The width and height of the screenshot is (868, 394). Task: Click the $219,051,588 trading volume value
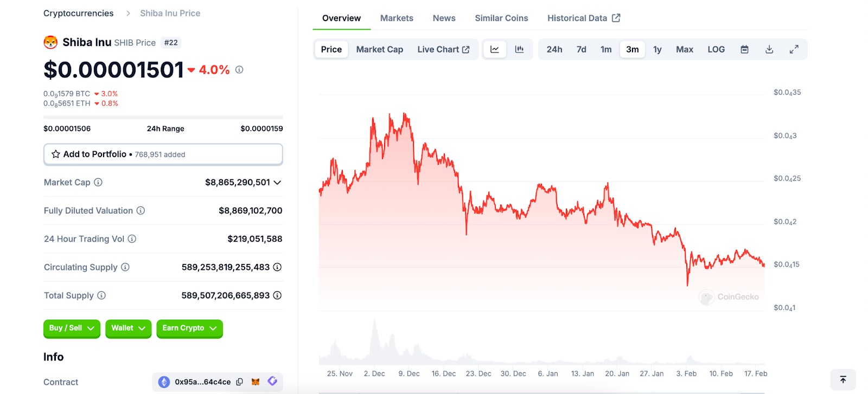tap(255, 239)
